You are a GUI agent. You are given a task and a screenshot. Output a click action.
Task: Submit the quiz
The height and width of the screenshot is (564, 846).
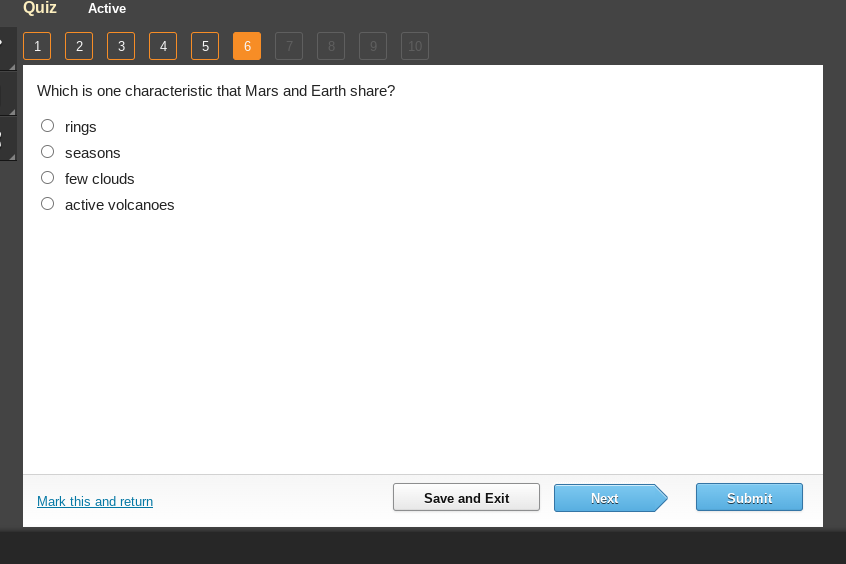[x=749, y=498]
